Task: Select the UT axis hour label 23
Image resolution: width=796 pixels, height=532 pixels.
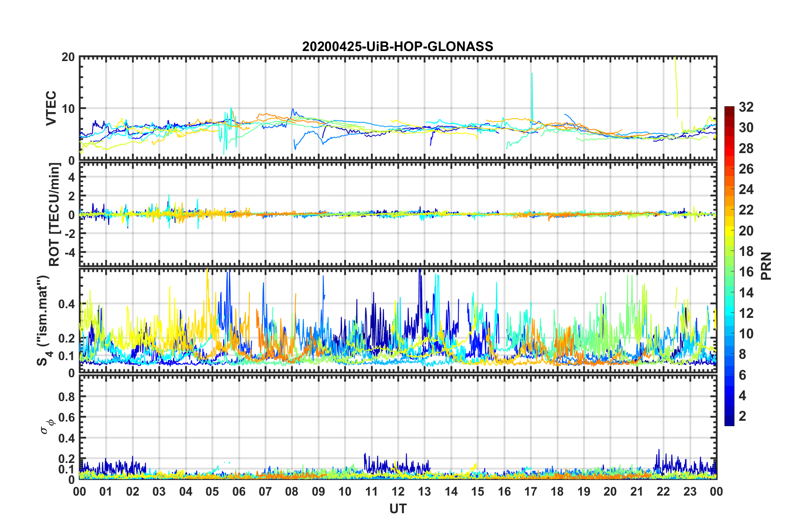Action: pos(690,491)
